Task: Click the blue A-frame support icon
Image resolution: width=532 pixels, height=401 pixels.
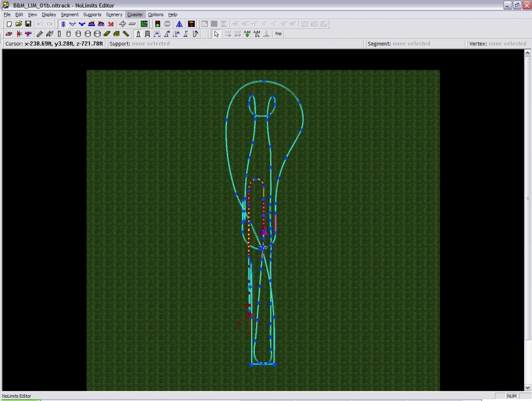Action: coord(179,24)
